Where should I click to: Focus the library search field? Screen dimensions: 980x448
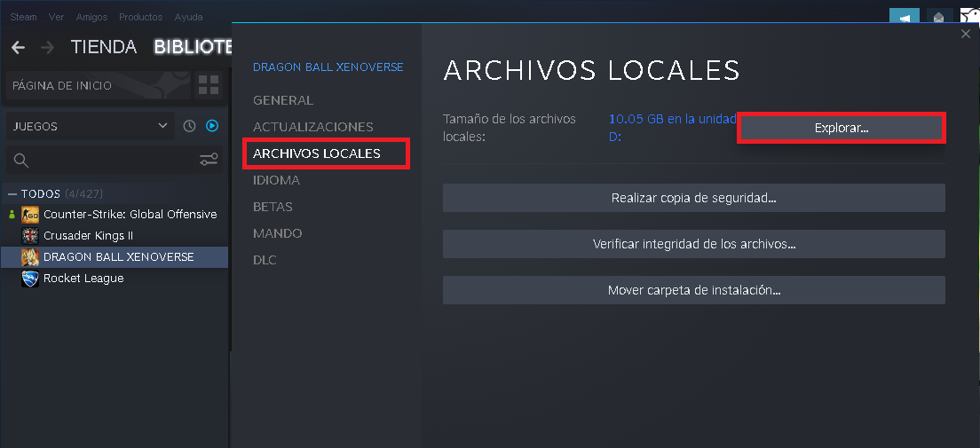113,161
